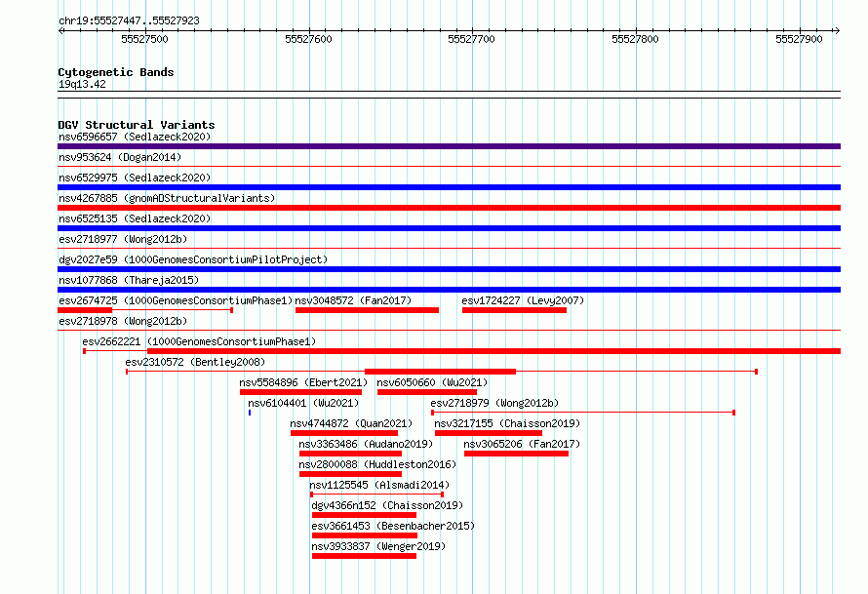
Task: Click the DGV Structural Variants track title
Action: (x=137, y=125)
